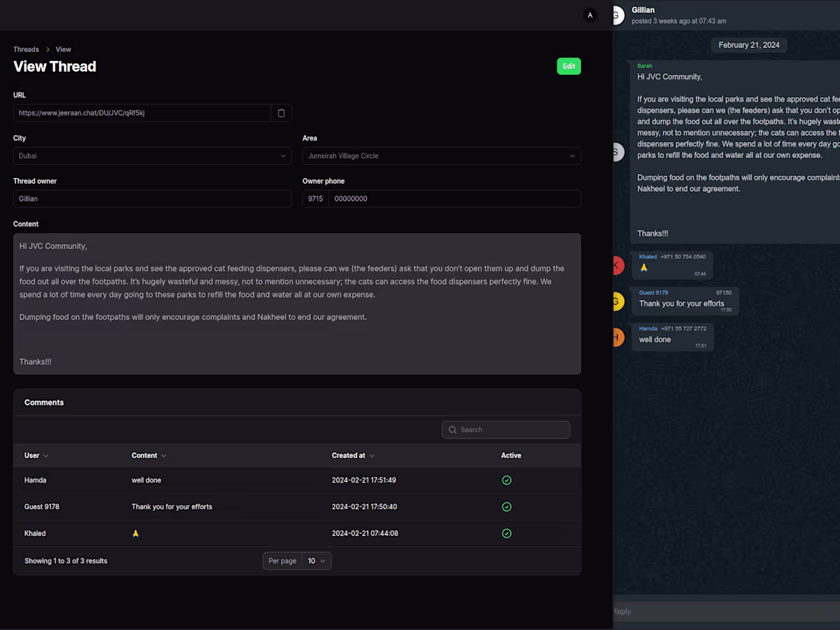Click the Active column header
Image resolution: width=840 pixels, height=630 pixels.
click(511, 455)
